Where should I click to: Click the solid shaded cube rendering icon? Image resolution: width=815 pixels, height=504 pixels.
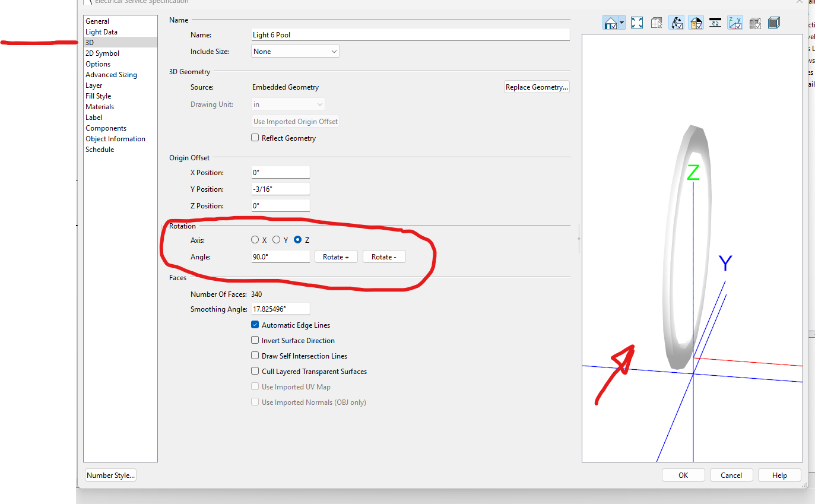(x=773, y=23)
